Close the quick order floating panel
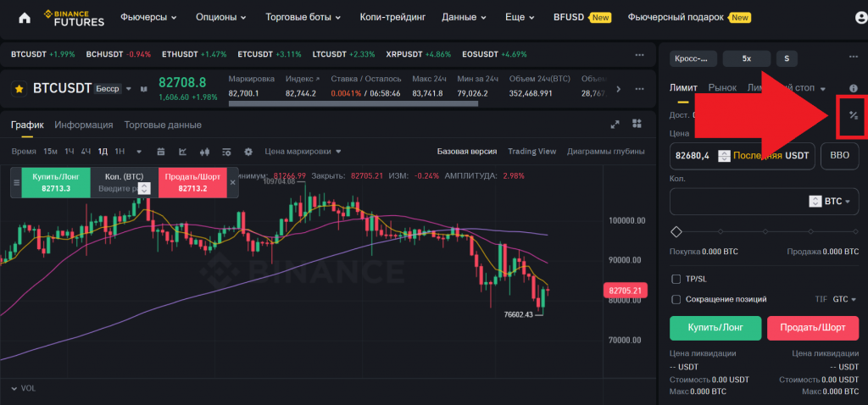This screenshot has width=868, height=405. point(233,182)
